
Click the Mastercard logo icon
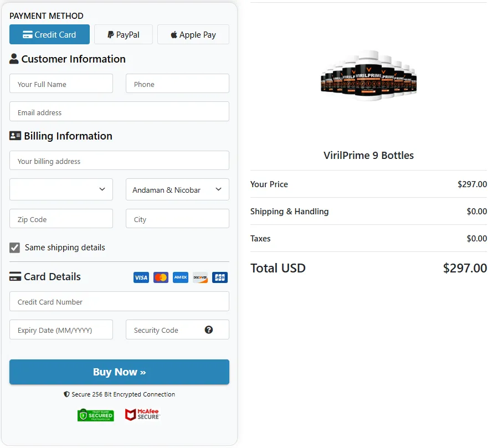[161, 277]
